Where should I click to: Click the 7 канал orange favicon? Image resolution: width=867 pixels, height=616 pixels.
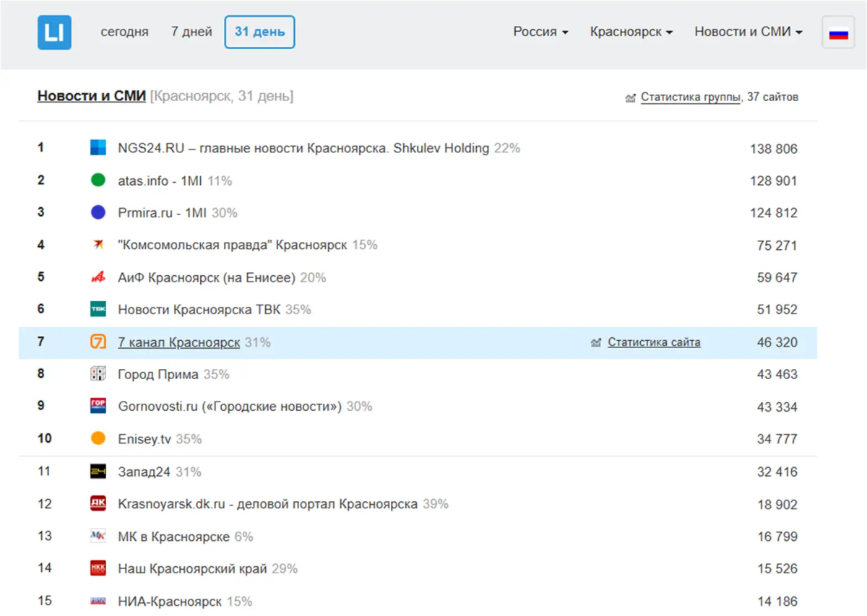point(98,342)
